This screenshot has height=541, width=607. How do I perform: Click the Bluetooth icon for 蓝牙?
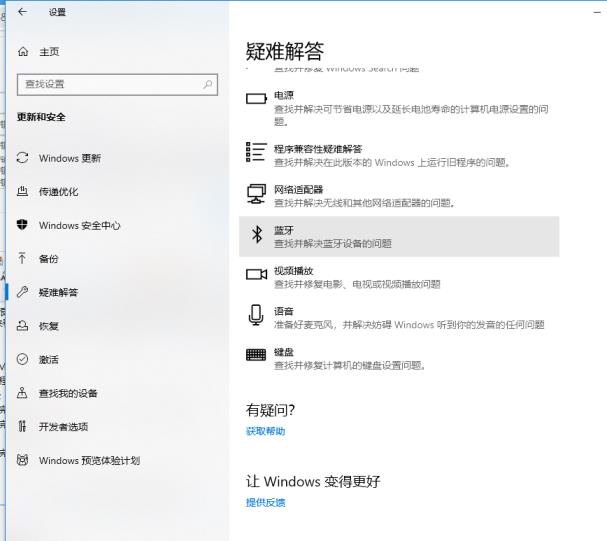tap(257, 235)
